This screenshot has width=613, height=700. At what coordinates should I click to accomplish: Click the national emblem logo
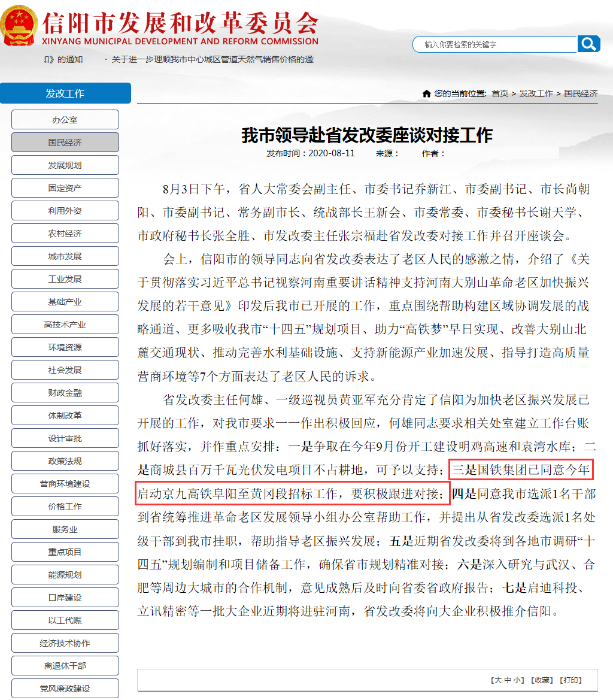click(x=19, y=26)
